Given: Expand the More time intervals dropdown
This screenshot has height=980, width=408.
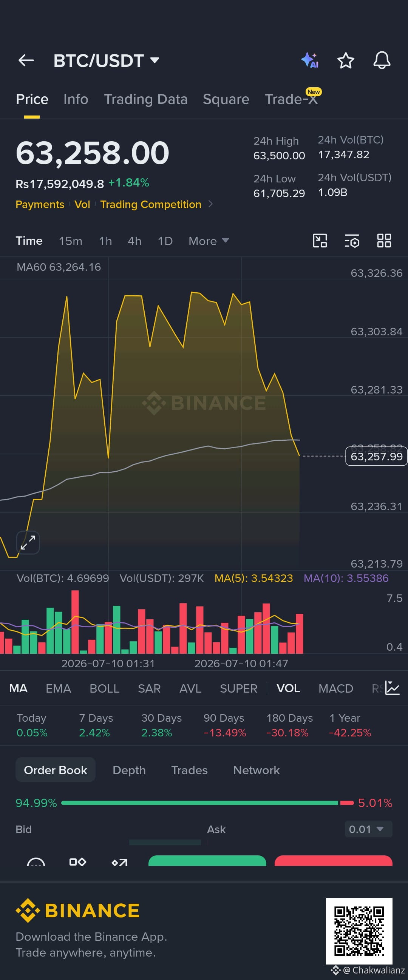Looking at the screenshot, I should coord(209,241).
